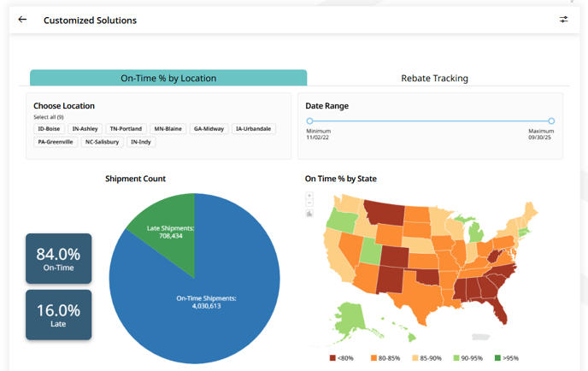588x371 pixels.
Task: Click the date range maximum slider handle
Action: 551,121
